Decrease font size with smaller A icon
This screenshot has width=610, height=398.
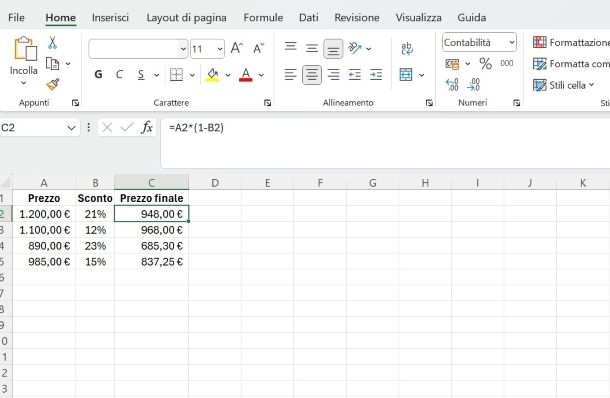pos(259,48)
